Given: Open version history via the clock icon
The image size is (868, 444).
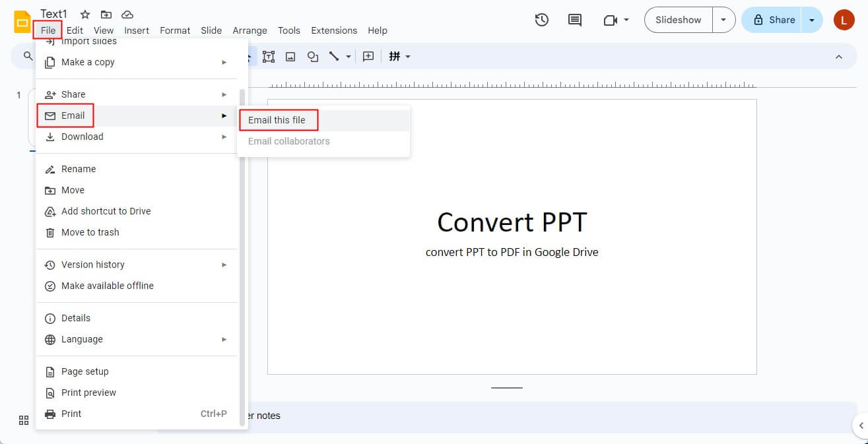Looking at the screenshot, I should tap(541, 20).
